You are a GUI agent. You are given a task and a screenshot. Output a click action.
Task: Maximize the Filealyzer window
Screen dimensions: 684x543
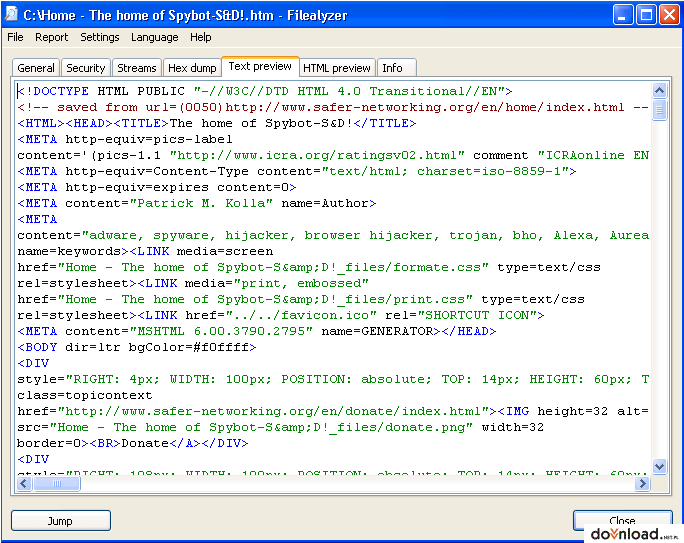click(x=646, y=15)
